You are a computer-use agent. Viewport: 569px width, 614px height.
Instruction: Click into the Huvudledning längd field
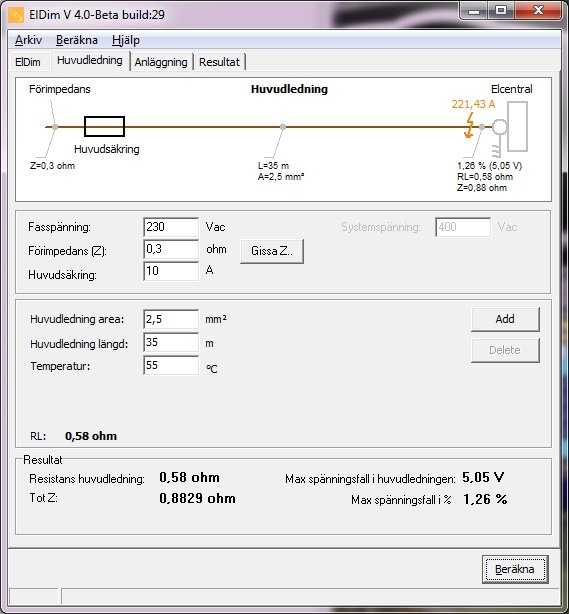pos(171,343)
